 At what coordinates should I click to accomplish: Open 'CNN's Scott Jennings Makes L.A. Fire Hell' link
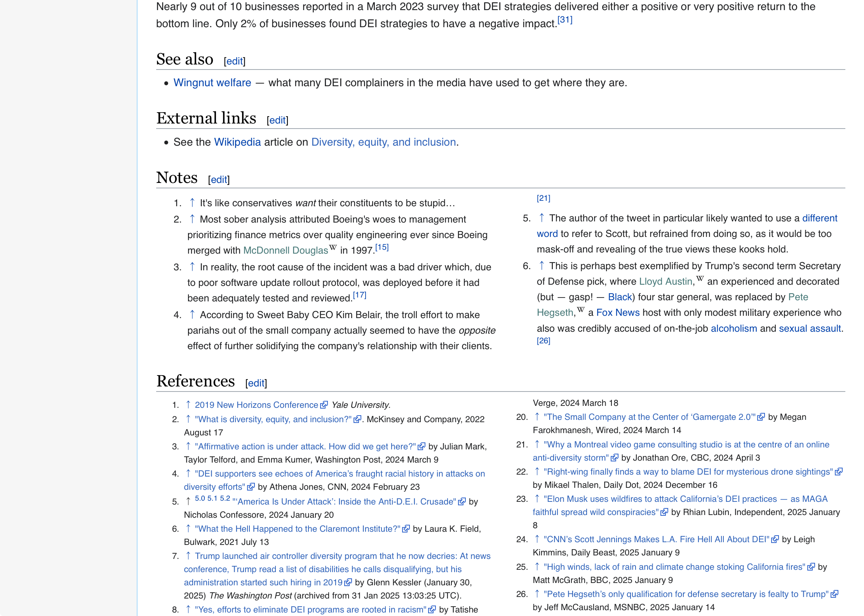(x=657, y=539)
